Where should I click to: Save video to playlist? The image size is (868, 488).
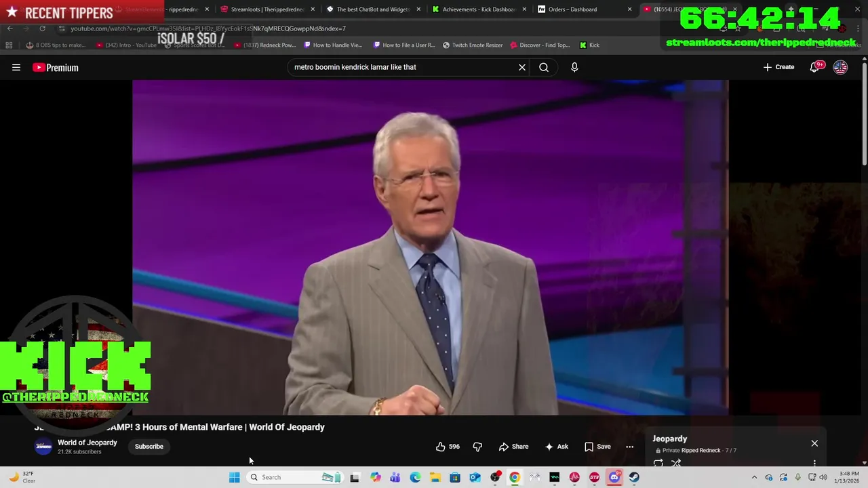coord(597,447)
